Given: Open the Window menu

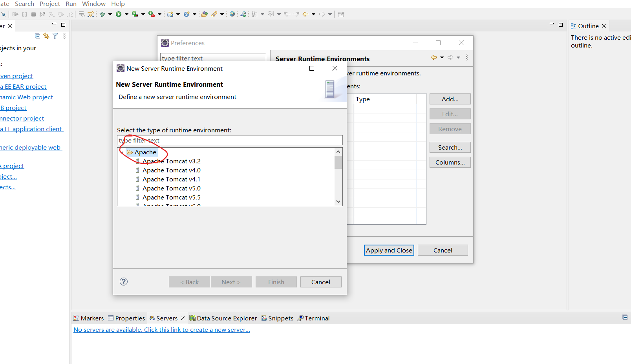Looking at the screenshot, I should [x=94, y=4].
